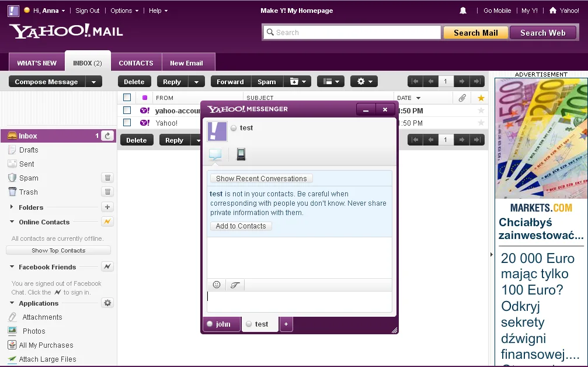The height and width of the screenshot is (367, 588).
Task: Open the notifications bell icon
Action: [463, 11]
